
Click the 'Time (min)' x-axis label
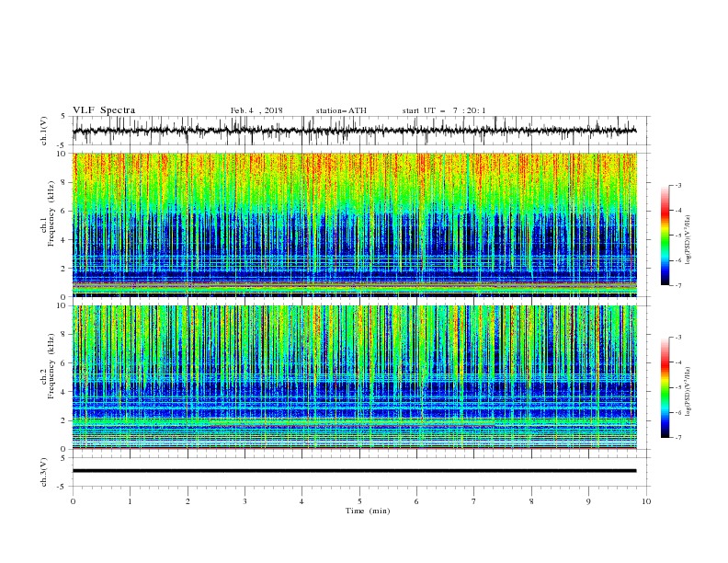point(368,511)
